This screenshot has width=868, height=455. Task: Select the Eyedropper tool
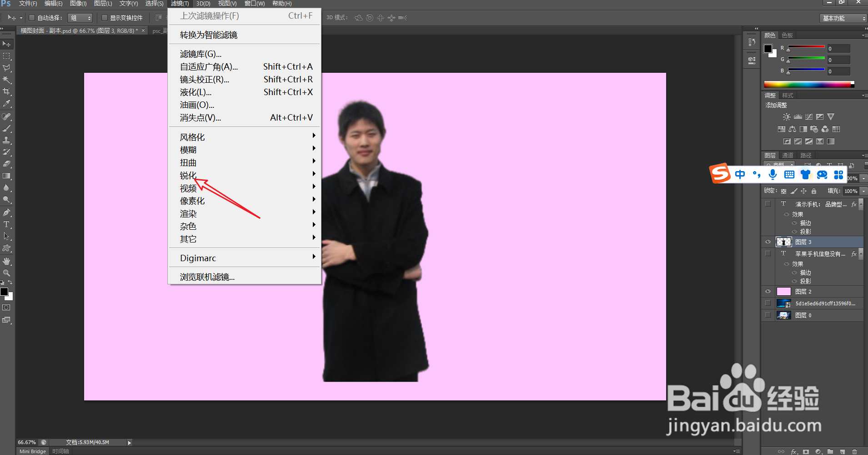coord(7,104)
